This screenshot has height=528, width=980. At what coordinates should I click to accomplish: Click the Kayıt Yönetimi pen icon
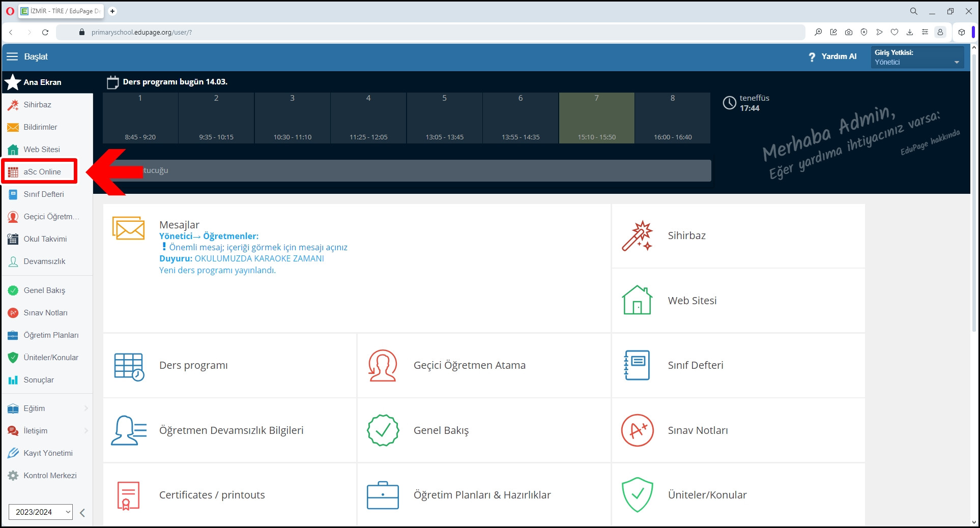pyautogui.click(x=13, y=453)
